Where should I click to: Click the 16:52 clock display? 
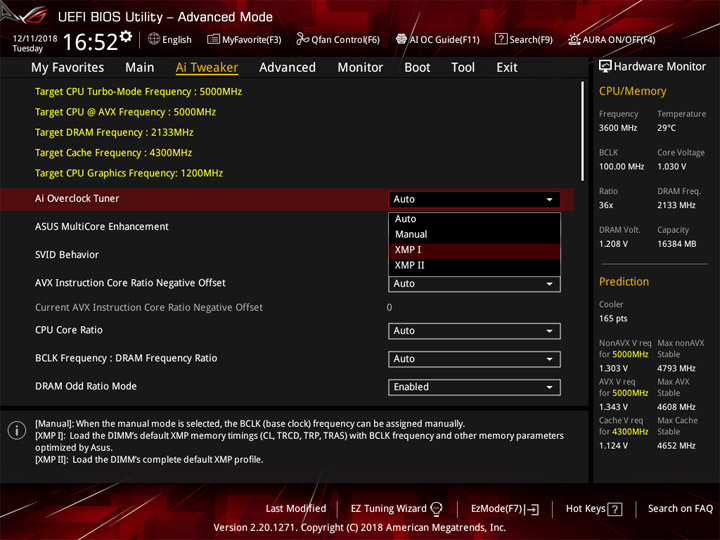(x=90, y=42)
